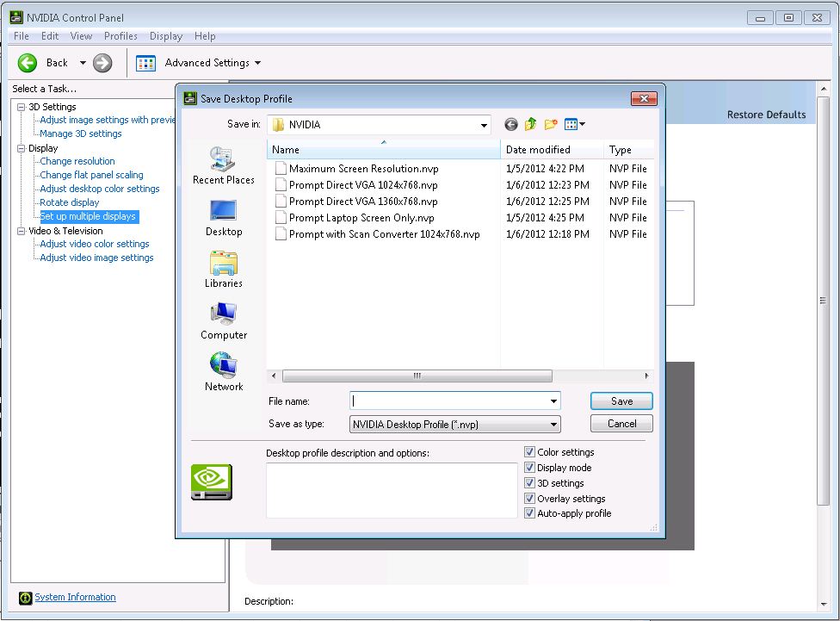840x621 pixels.
Task: Open Adjust video image settings task
Action: [x=96, y=258]
